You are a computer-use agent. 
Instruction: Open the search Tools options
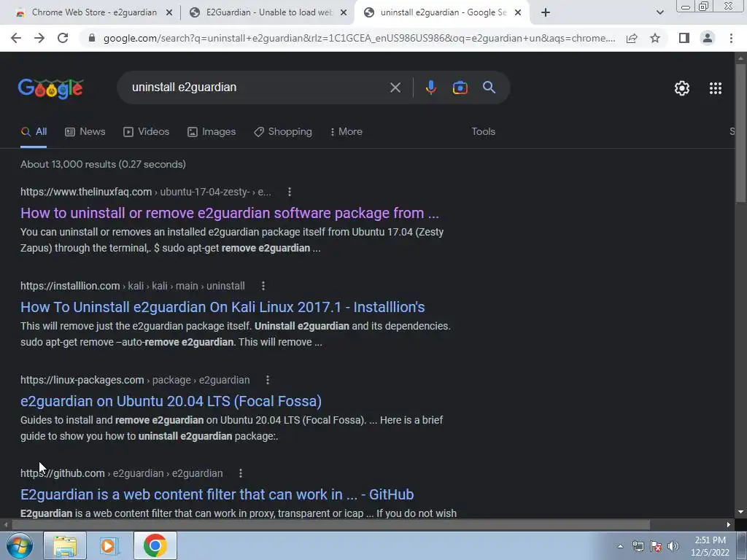coord(483,132)
